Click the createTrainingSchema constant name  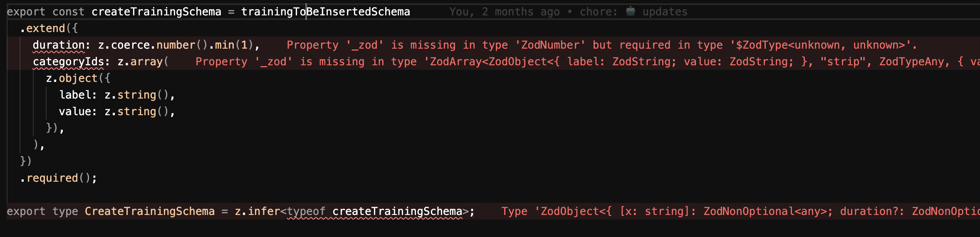tap(156, 12)
